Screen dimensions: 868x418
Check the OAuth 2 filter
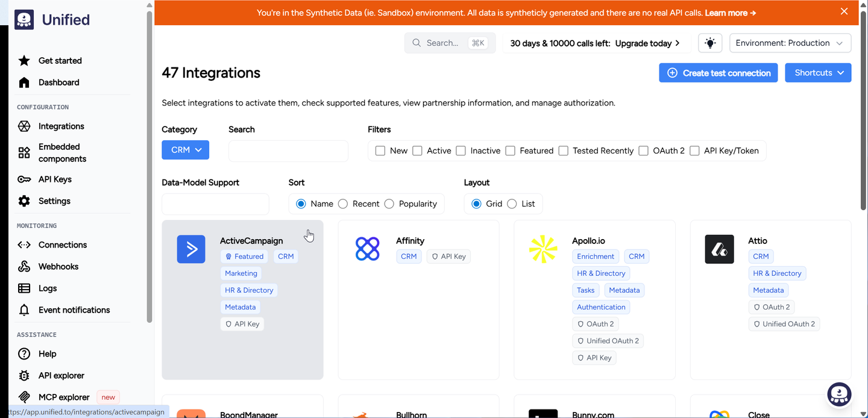click(x=643, y=151)
